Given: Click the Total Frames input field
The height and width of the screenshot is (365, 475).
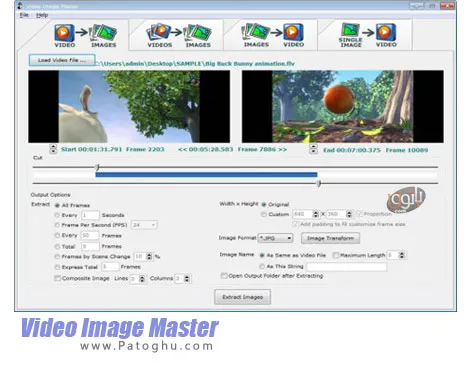Looking at the screenshot, I should 90,247.
